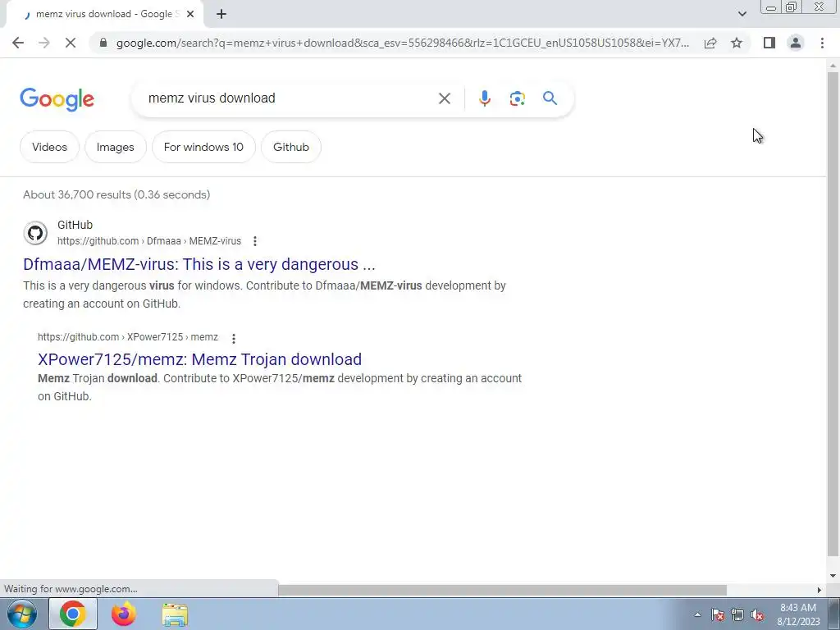
Task: Click the About 36,700 results text
Action: tap(116, 194)
